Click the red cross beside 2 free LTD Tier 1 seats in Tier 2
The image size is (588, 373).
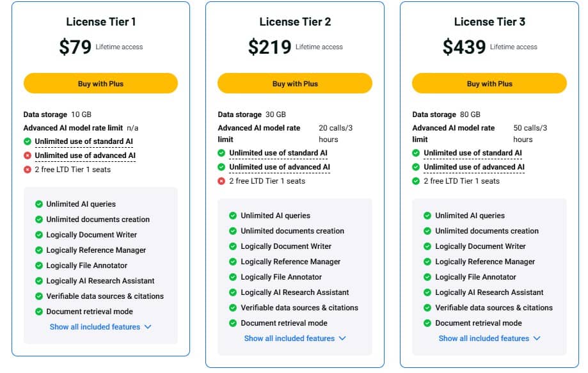221,180
